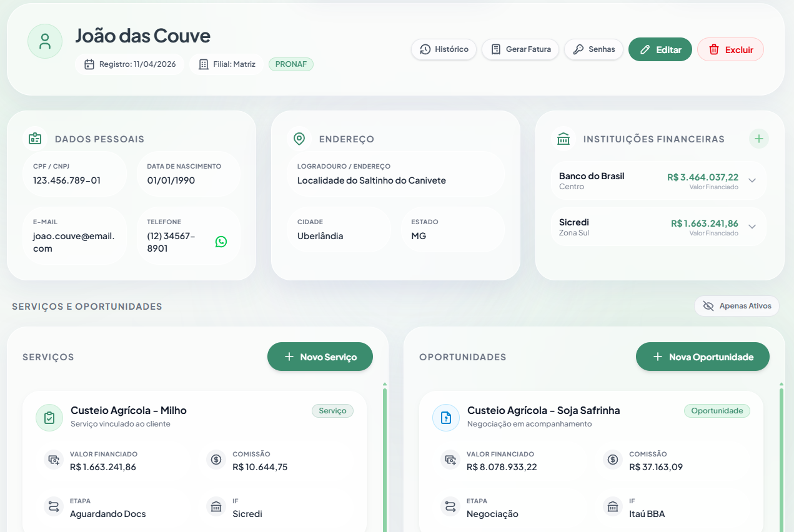Click the plus icon to add a financial institution
Image resolution: width=794 pixels, height=532 pixels.
point(758,139)
